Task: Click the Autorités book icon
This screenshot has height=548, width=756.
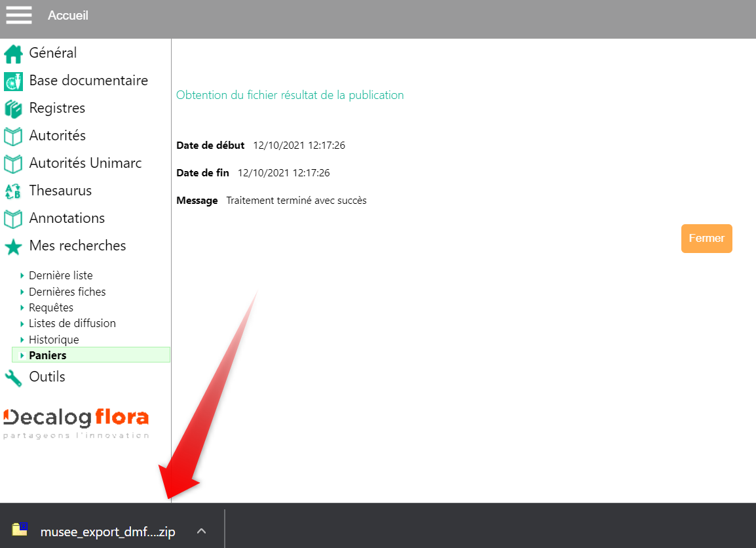Action: click(13, 136)
